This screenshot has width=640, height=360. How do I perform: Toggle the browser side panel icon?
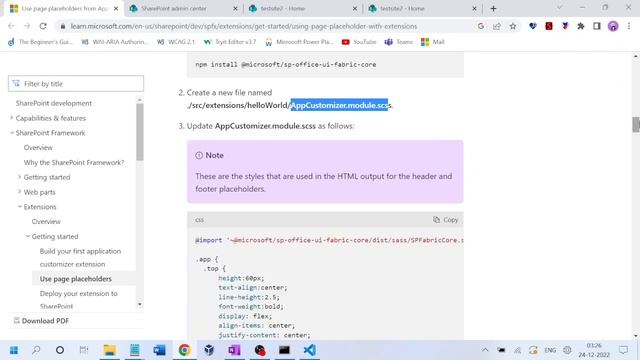597,26
